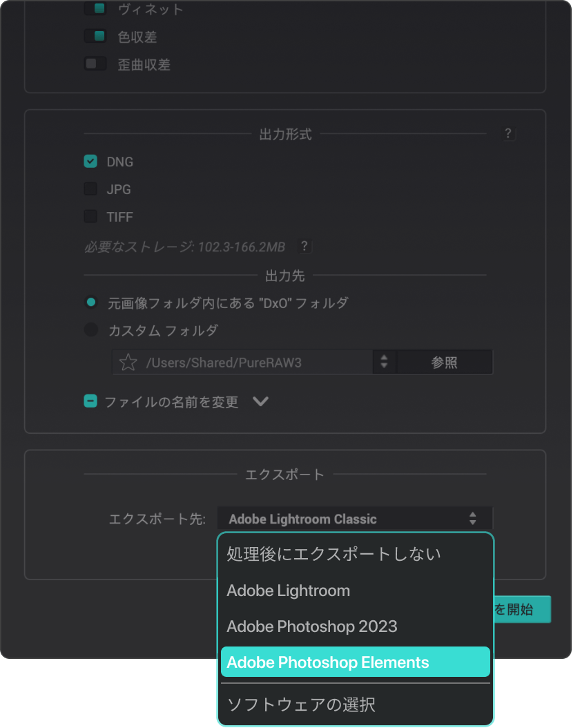580x728 pixels.
Task: Click the 参照 browse button
Action: pos(445,362)
